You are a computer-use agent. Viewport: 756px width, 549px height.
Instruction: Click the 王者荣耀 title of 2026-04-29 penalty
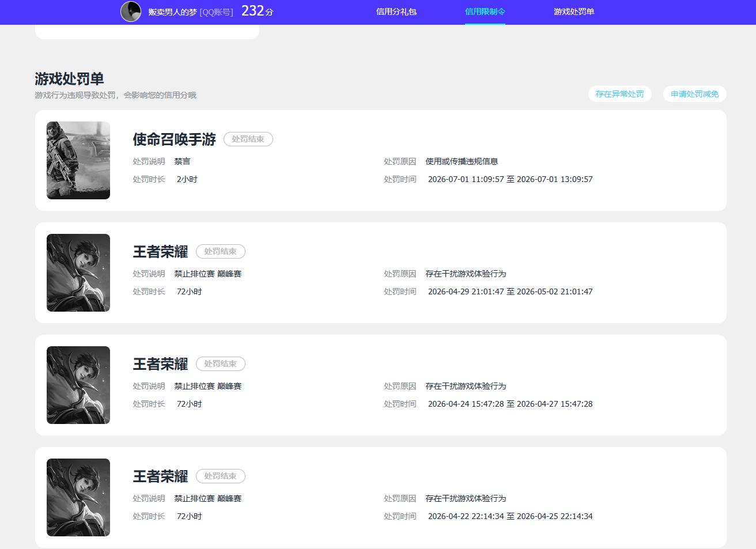pos(161,251)
